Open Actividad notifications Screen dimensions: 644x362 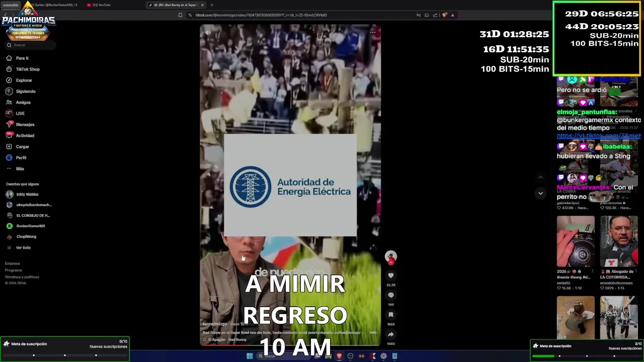(x=25, y=136)
